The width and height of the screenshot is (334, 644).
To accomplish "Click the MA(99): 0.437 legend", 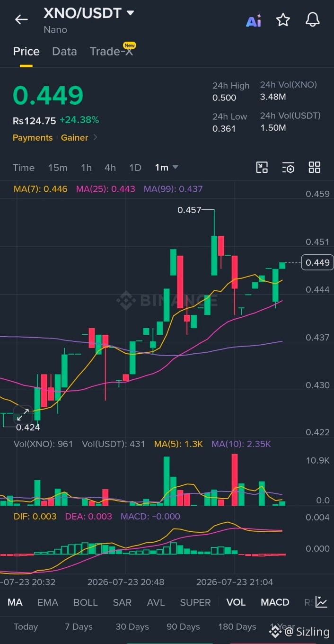I will point(173,189).
